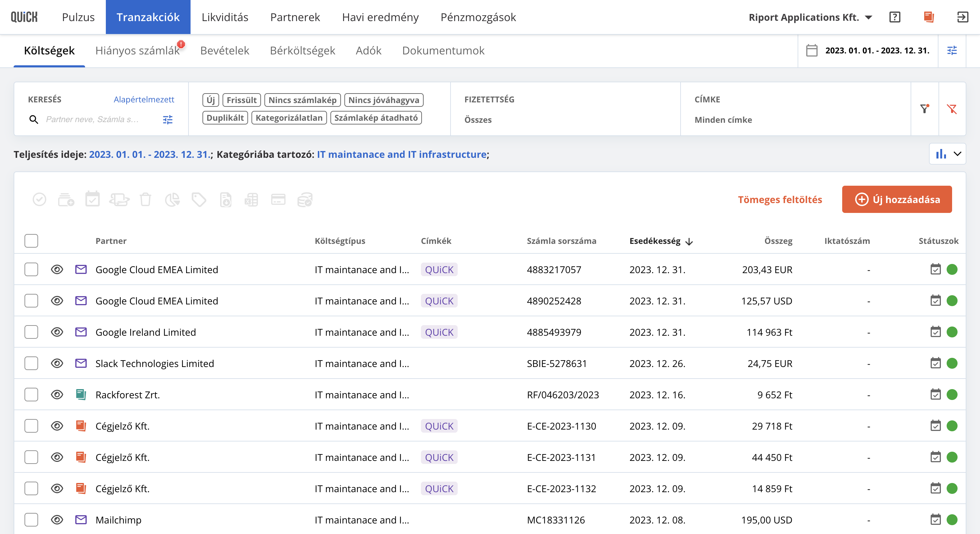Image resolution: width=980 pixels, height=534 pixels.
Task: Open Partnerek menu
Action: [x=295, y=17]
